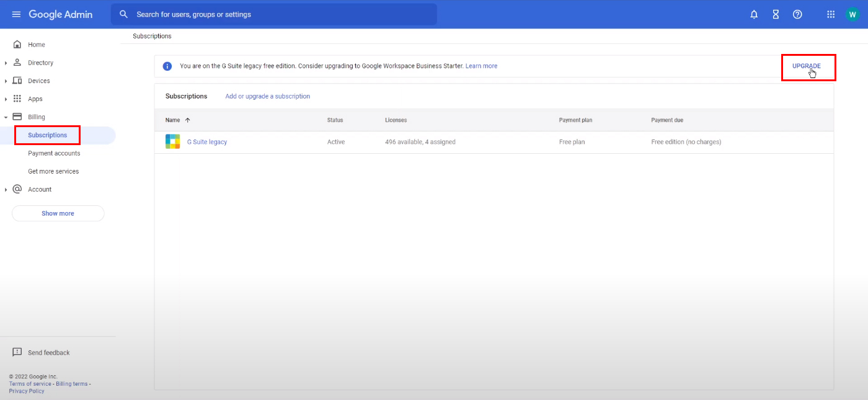Click the Billing label in sidebar
868x400 pixels.
[37, 117]
